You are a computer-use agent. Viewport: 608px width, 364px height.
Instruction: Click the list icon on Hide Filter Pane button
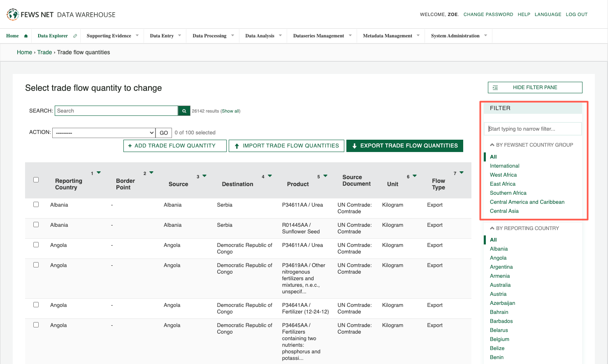pyautogui.click(x=496, y=88)
